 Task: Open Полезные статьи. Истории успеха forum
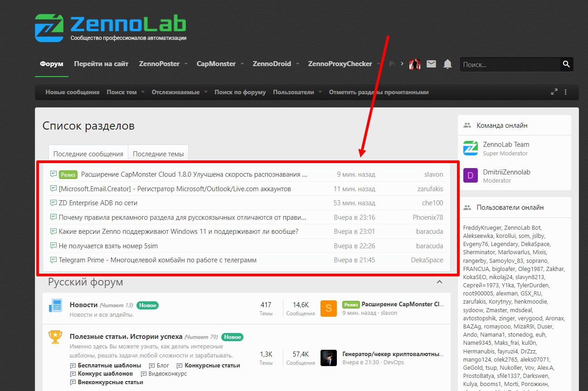click(x=126, y=337)
